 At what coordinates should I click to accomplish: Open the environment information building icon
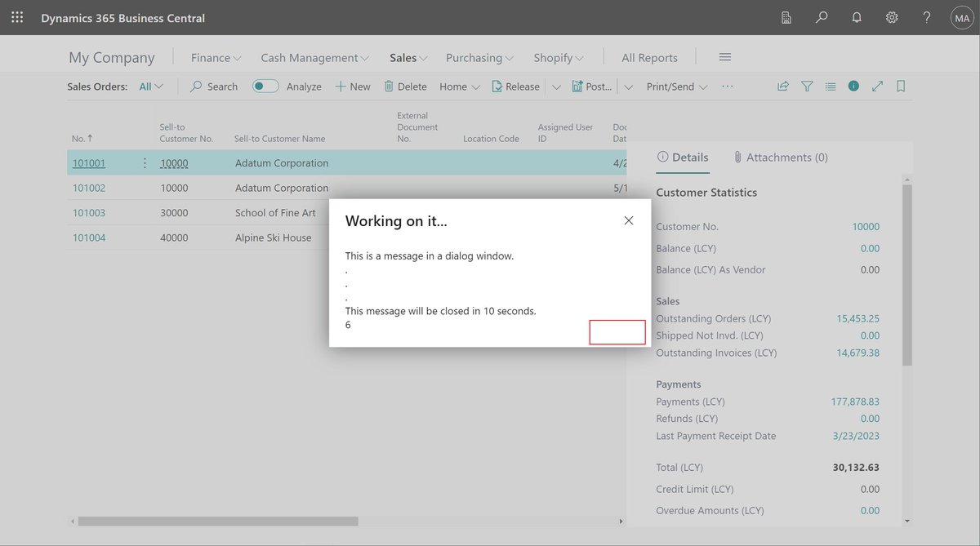pos(786,17)
